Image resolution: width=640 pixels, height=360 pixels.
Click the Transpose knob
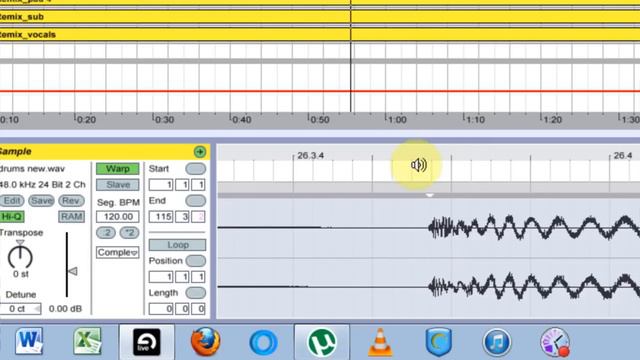point(20,257)
